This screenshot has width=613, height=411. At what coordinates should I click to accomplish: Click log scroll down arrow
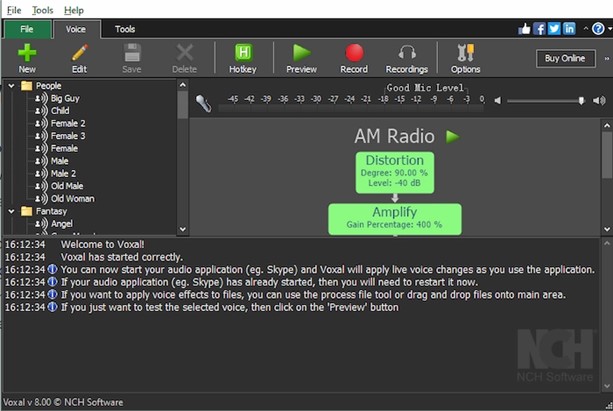607,386
